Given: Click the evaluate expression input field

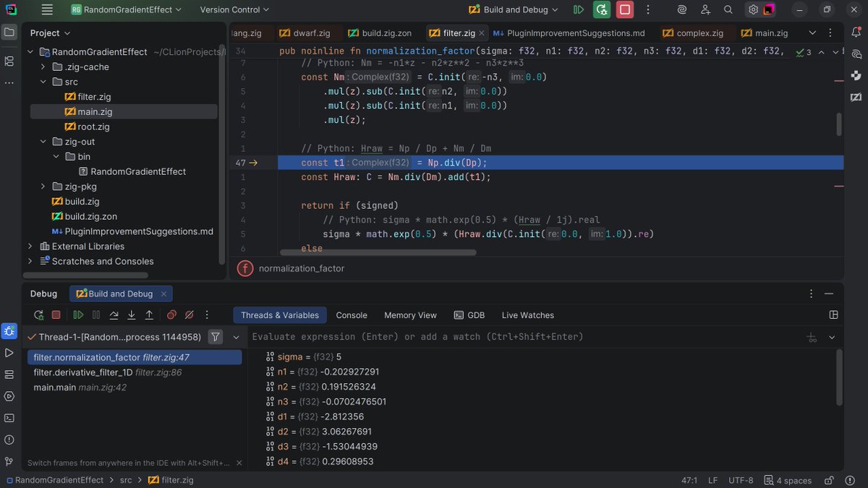Looking at the screenshot, I should pos(526,337).
